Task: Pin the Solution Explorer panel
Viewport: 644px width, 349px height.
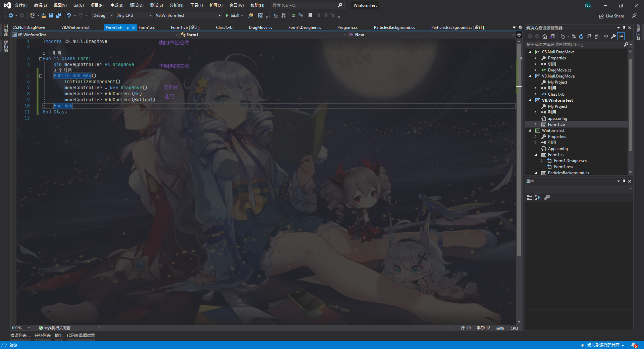Action: 624,28
